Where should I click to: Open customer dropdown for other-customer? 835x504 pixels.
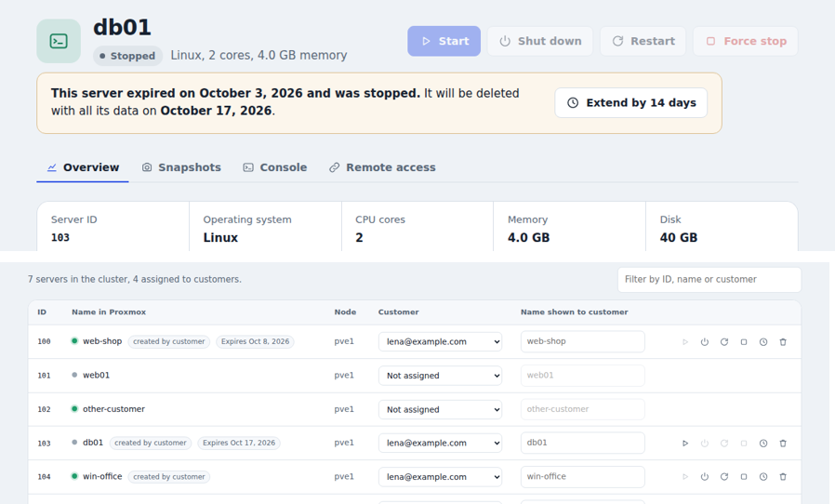click(x=441, y=409)
